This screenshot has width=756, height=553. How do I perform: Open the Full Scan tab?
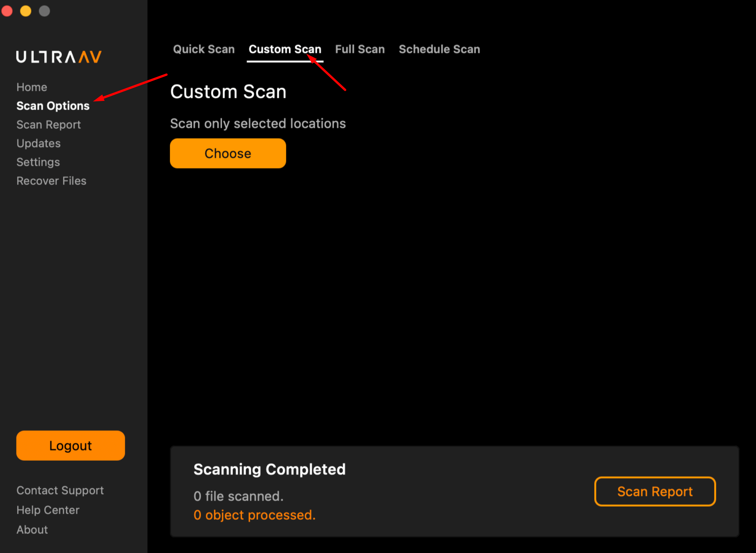(360, 49)
